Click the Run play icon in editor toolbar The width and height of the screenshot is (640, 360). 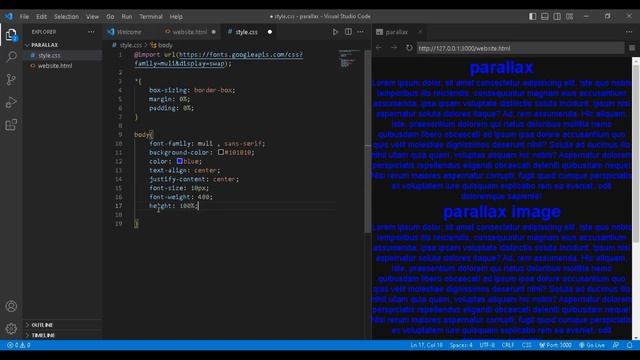[x=335, y=32]
